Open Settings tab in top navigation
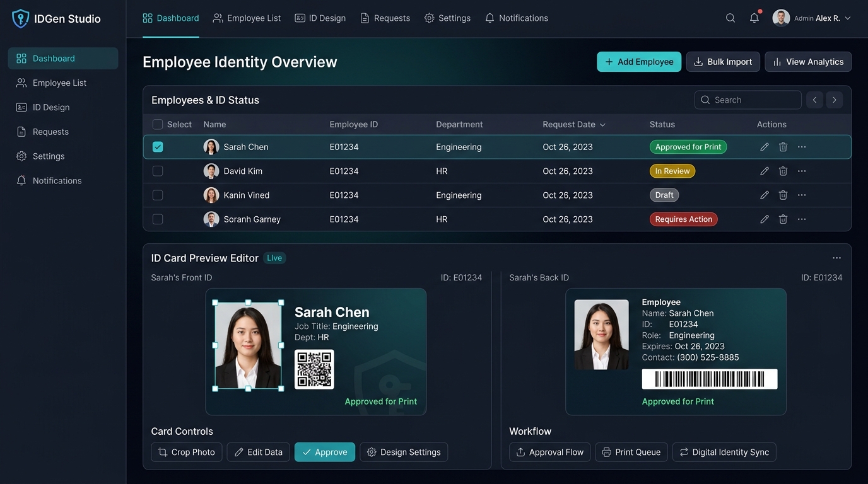Viewport: 868px width, 484px height. point(447,18)
